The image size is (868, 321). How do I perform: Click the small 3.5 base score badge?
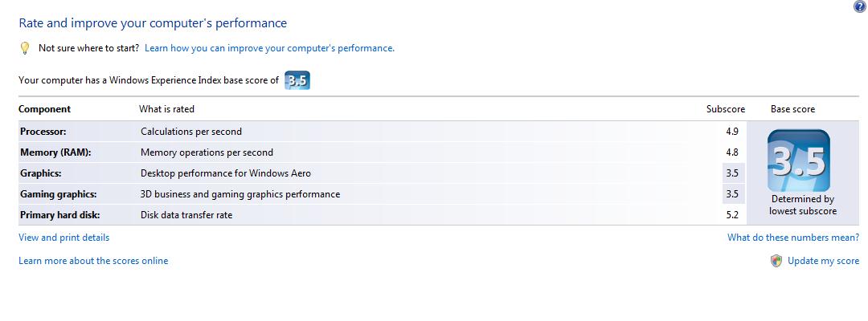(x=297, y=81)
